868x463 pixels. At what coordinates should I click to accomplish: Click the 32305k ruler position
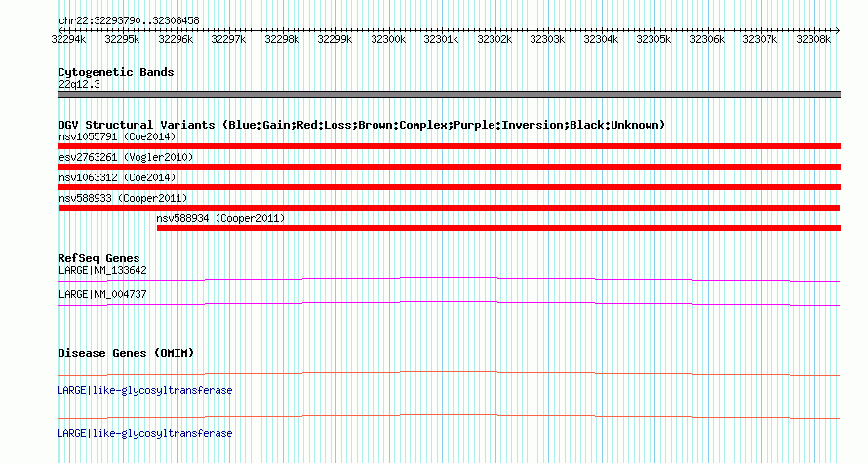(653, 39)
